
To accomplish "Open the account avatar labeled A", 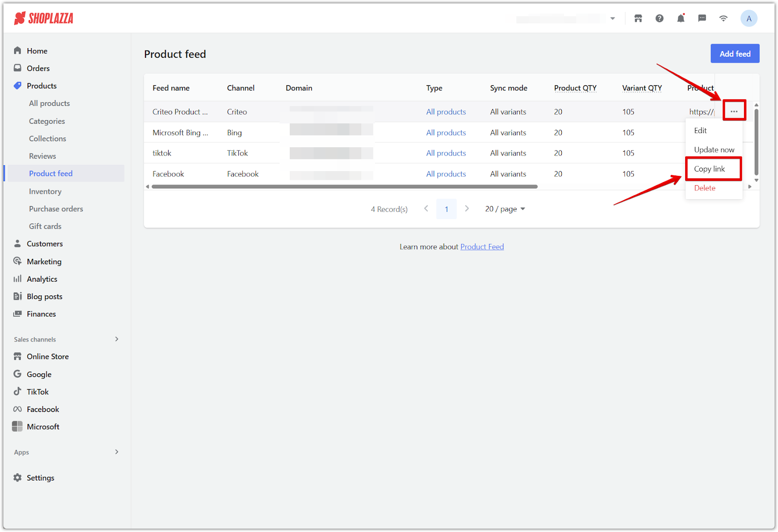I will tap(749, 18).
